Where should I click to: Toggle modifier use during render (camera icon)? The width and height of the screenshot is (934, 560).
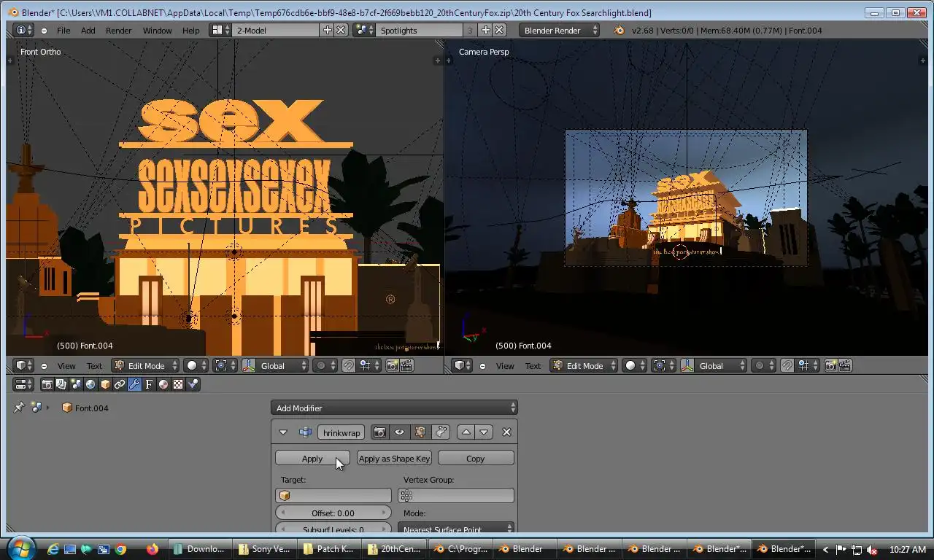click(379, 432)
